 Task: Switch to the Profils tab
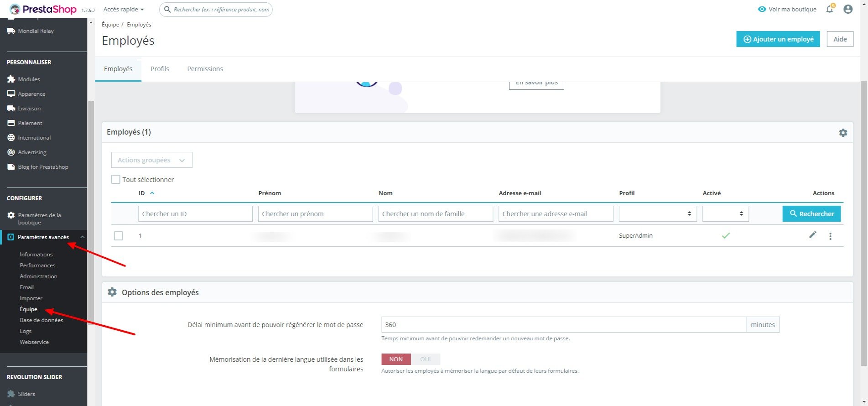(x=160, y=69)
